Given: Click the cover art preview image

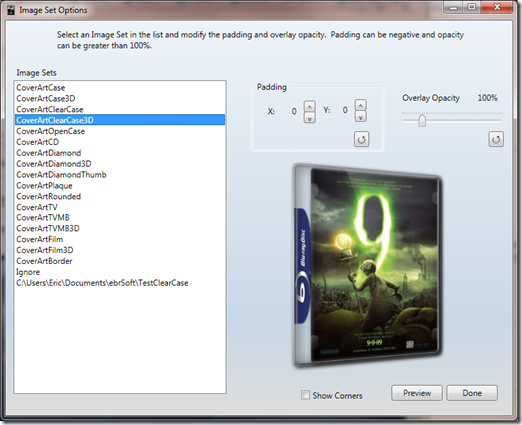Looking at the screenshot, I should pos(367,266).
